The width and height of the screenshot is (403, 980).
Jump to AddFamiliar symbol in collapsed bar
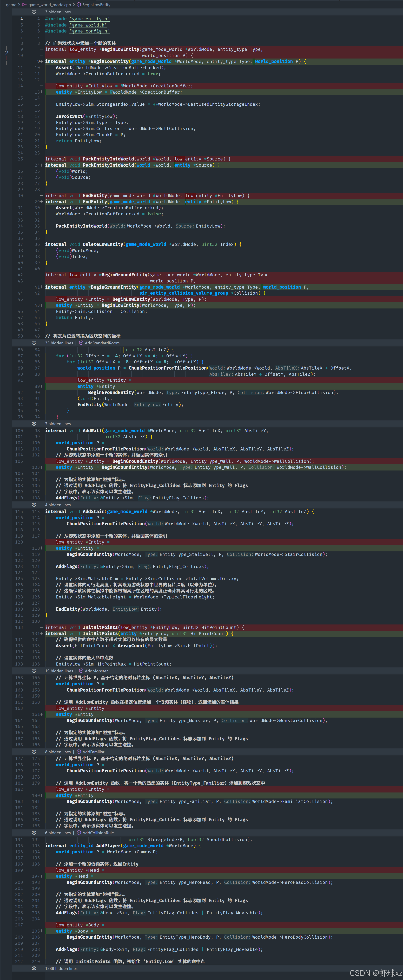[93, 752]
